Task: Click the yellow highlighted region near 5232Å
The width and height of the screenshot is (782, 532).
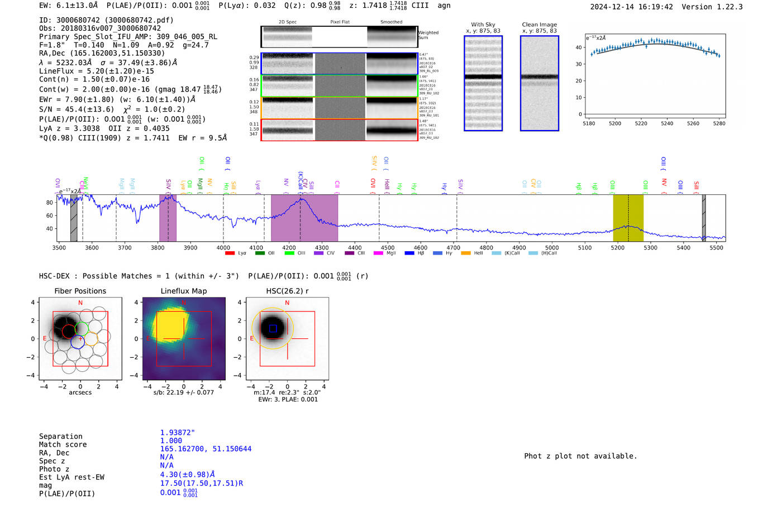Action: (628, 218)
